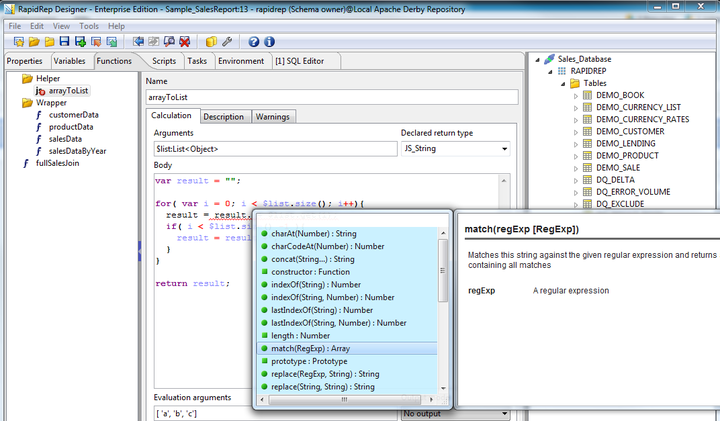720x421 pixels.
Task: Click the blue info icon
Action: point(270,42)
